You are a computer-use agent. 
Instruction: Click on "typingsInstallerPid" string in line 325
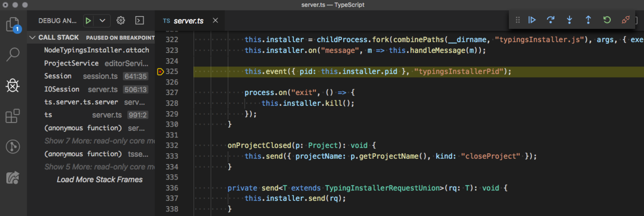pos(459,72)
